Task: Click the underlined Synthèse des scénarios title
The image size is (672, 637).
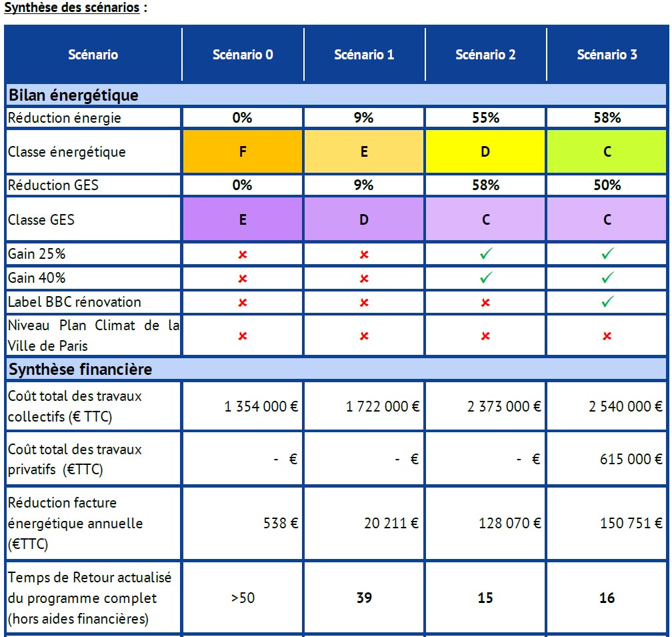Action: [x=72, y=8]
